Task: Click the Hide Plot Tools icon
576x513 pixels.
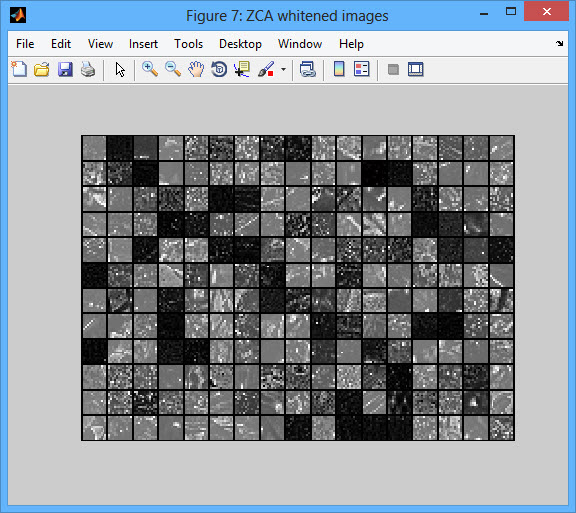Action: click(393, 69)
